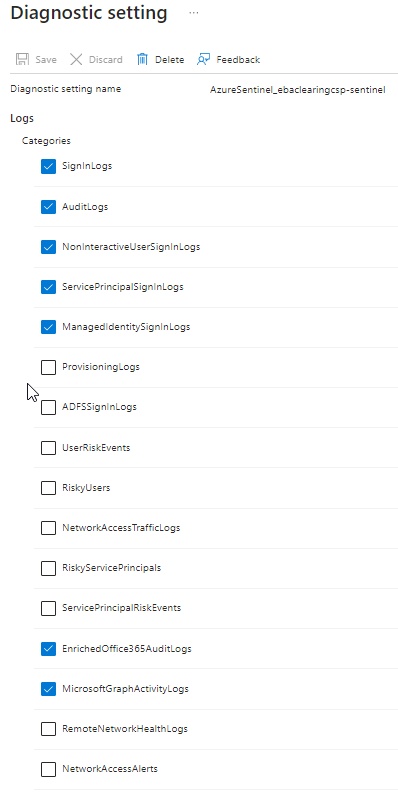Screen dimensions: 398x794
Task: Uncheck the AuditLogs category
Action: point(48,207)
